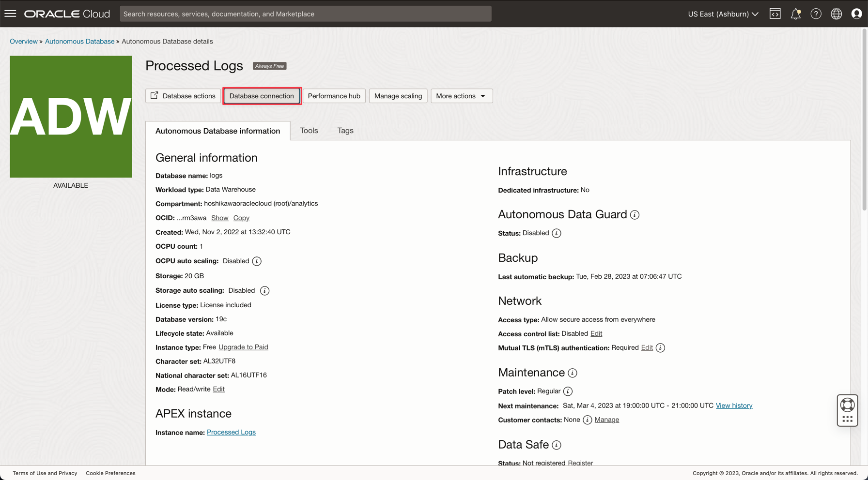Screen dimensions: 868x480
Task: Switch to the Tools tab
Action: point(309,130)
